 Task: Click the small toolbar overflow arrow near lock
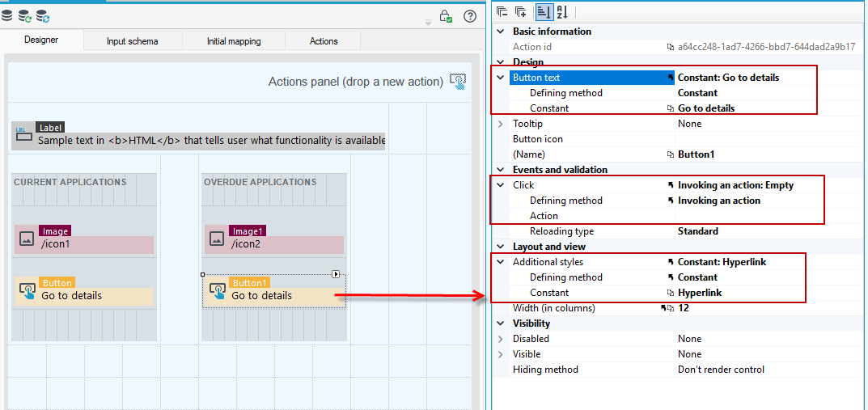pyautogui.click(x=428, y=22)
